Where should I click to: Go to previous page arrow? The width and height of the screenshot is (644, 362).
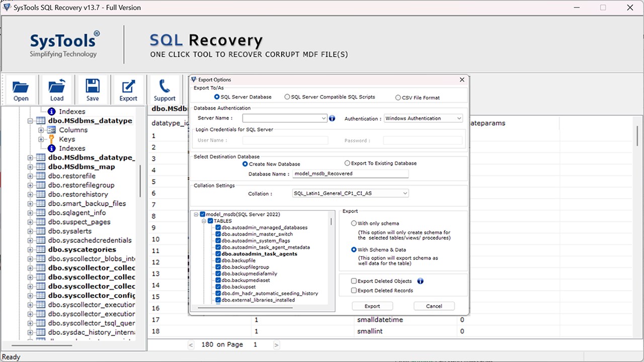coord(191,345)
